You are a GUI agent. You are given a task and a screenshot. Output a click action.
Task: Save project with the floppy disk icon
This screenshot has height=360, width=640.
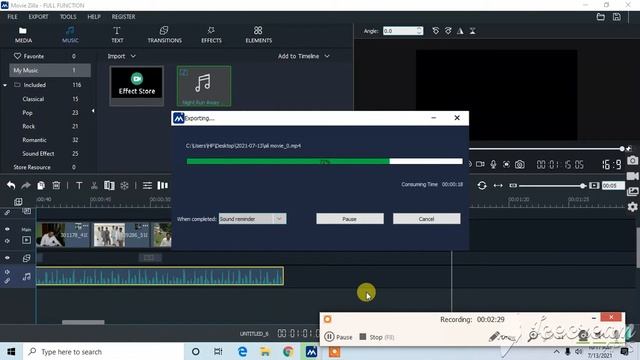click(617, 17)
